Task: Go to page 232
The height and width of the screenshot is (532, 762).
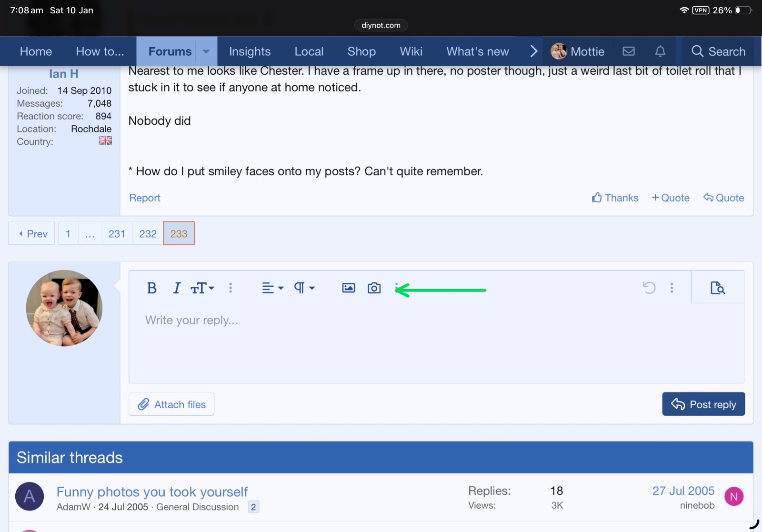Action: [x=148, y=234]
